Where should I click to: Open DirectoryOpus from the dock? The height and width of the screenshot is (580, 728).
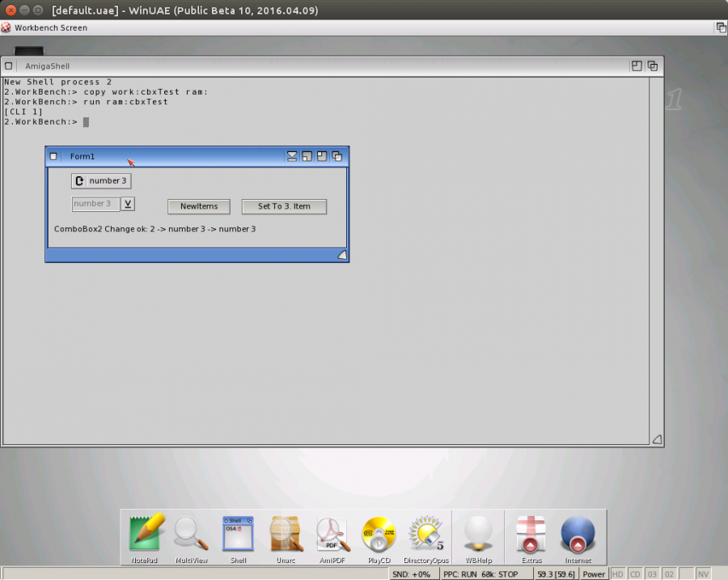pyautogui.click(x=425, y=534)
